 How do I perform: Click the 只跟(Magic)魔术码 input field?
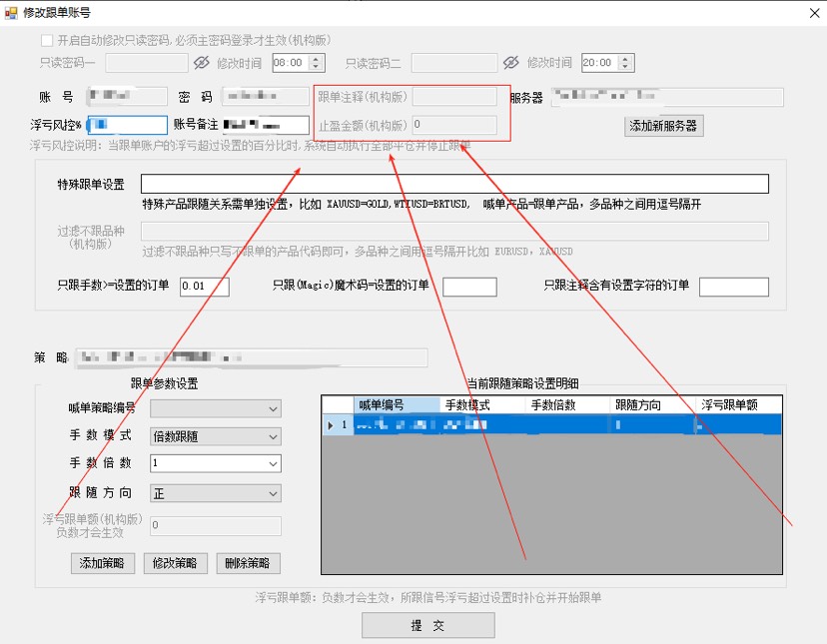[469, 287]
